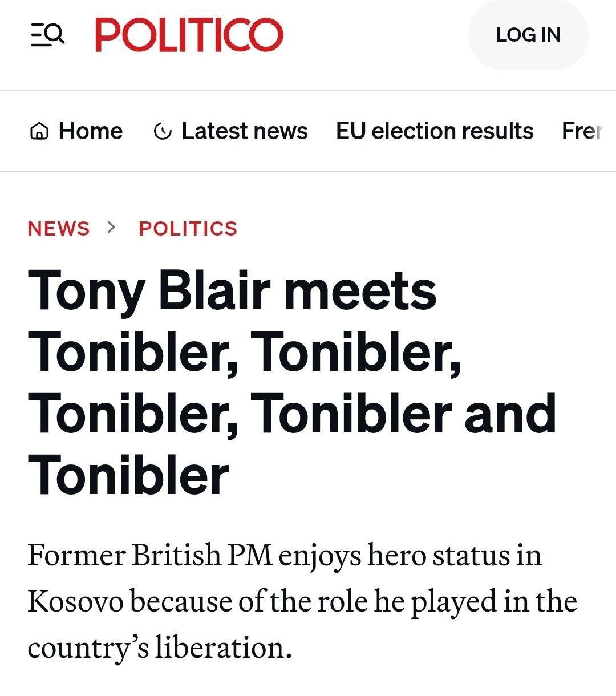Click the house icon beside Home
Screen dimensions: 616x696
click(39, 132)
